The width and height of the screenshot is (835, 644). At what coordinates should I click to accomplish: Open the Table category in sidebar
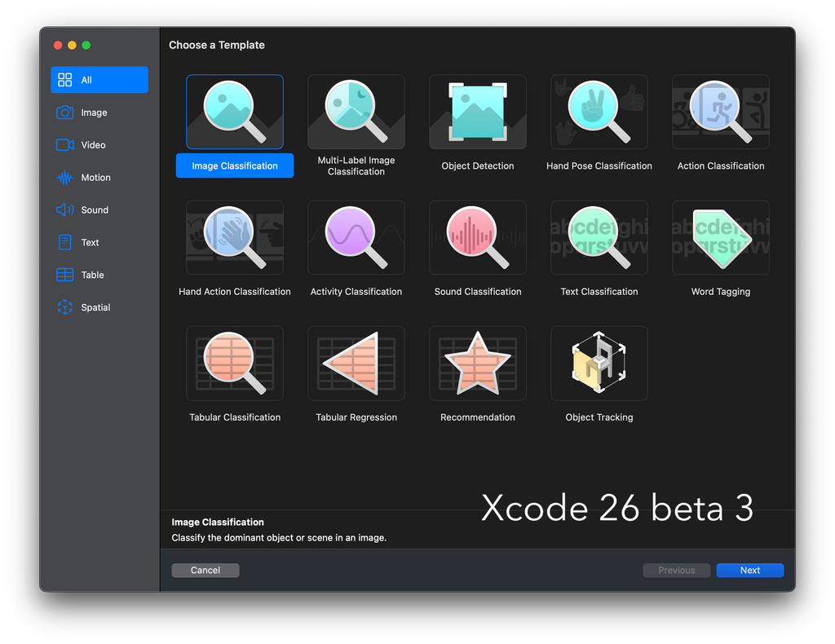99,275
